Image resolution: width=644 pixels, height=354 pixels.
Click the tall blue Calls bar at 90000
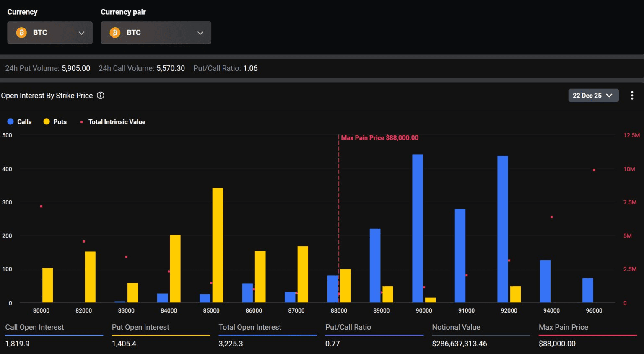click(x=418, y=228)
